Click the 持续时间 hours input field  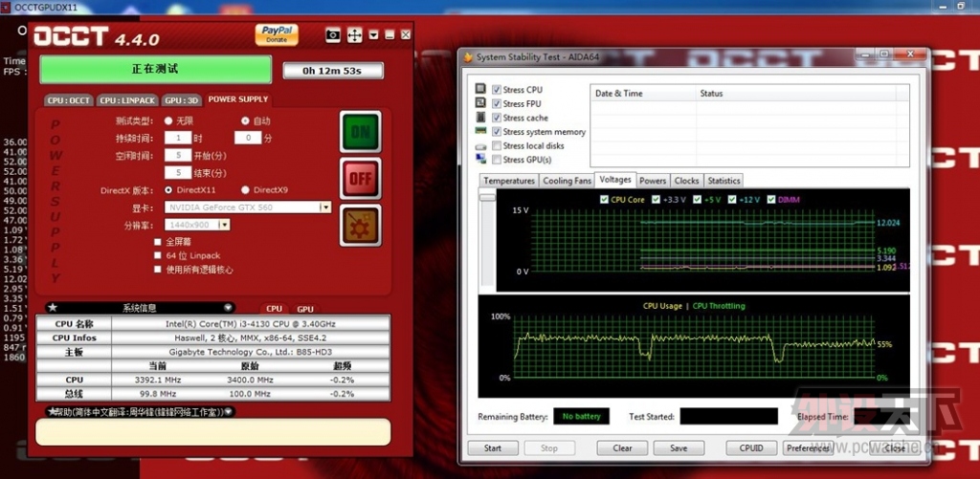point(177,138)
